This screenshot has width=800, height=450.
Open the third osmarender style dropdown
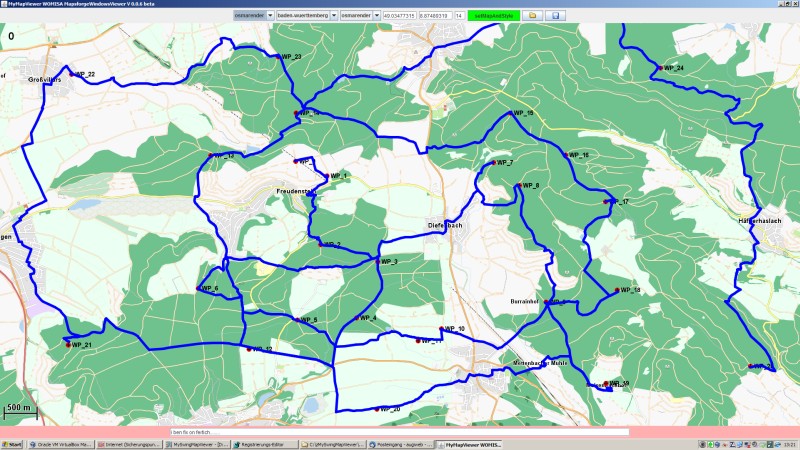(354, 16)
